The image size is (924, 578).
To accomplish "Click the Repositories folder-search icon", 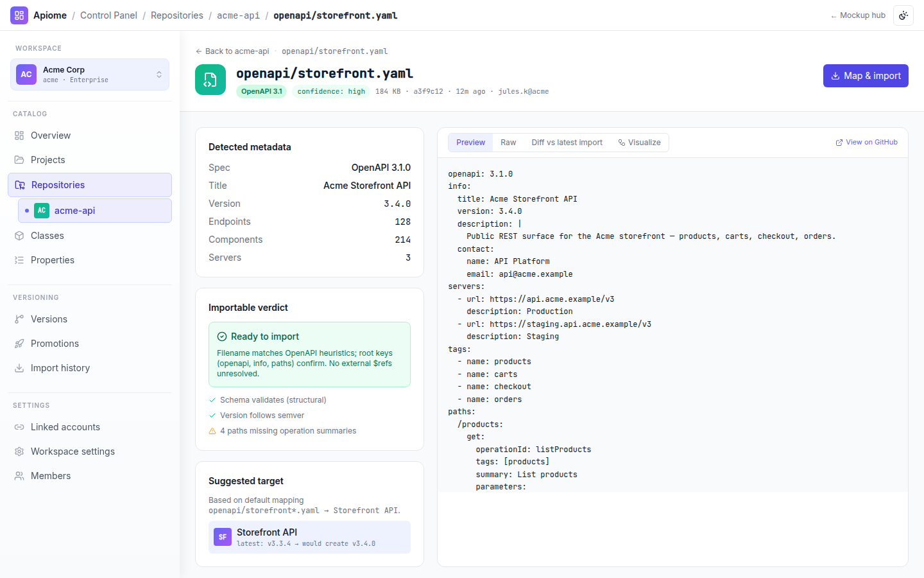I will (20, 185).
